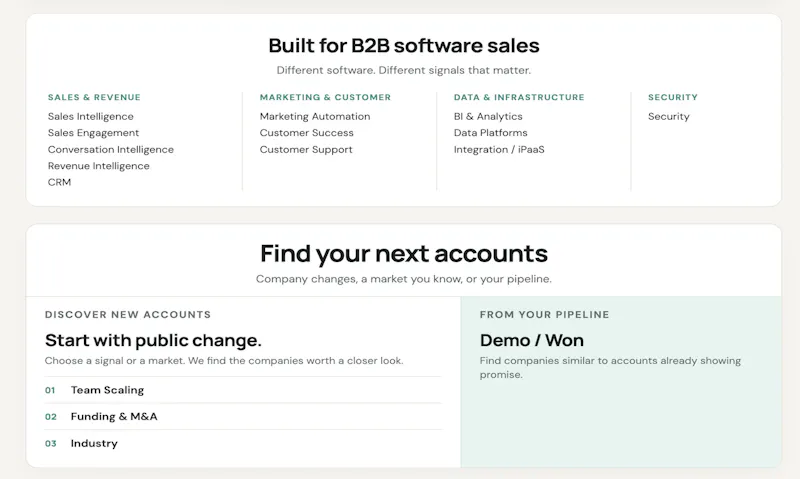Viewport: 800px width, 479px height.
Task: Click the From Your Pipeline label
Action: coord(544,315)
